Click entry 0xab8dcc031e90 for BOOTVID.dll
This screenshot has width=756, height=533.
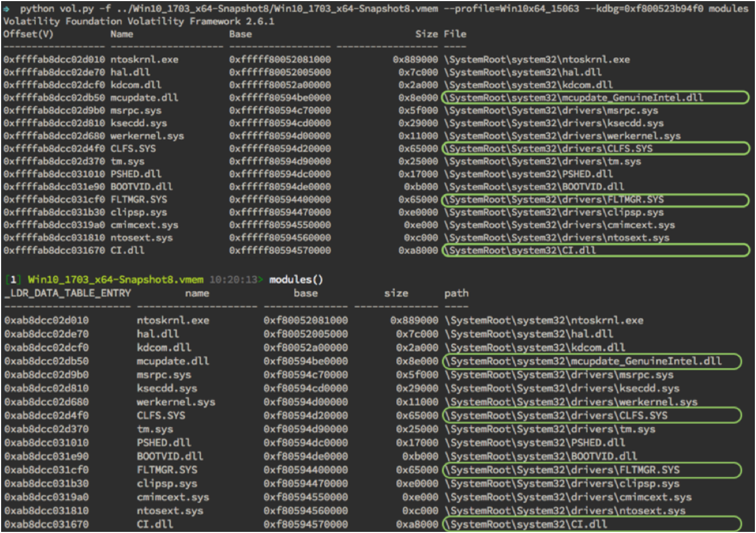coord(46,456)
